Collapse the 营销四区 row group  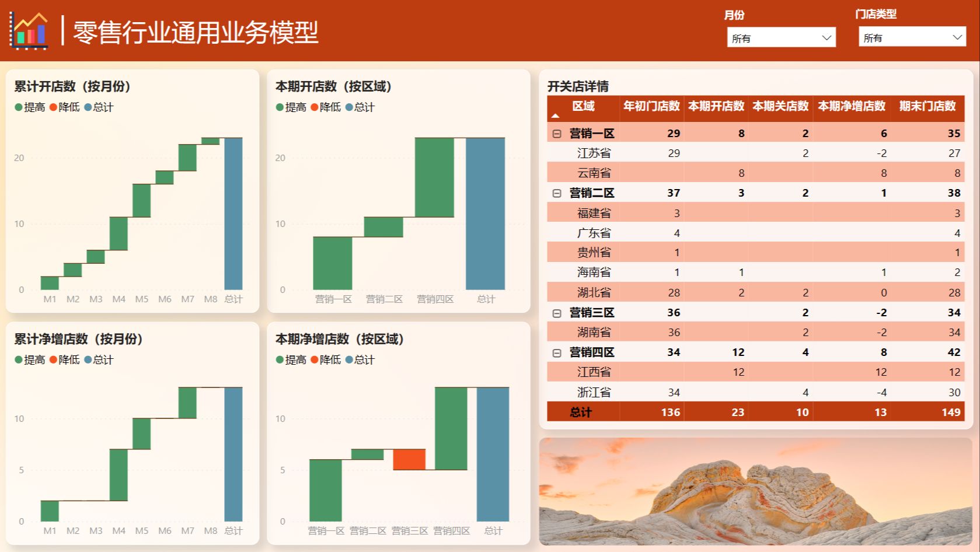[557, 353]
